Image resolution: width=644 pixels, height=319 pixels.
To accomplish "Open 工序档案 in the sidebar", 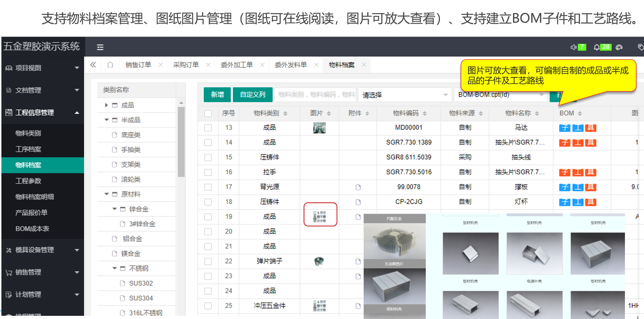I will coord(28,149).
